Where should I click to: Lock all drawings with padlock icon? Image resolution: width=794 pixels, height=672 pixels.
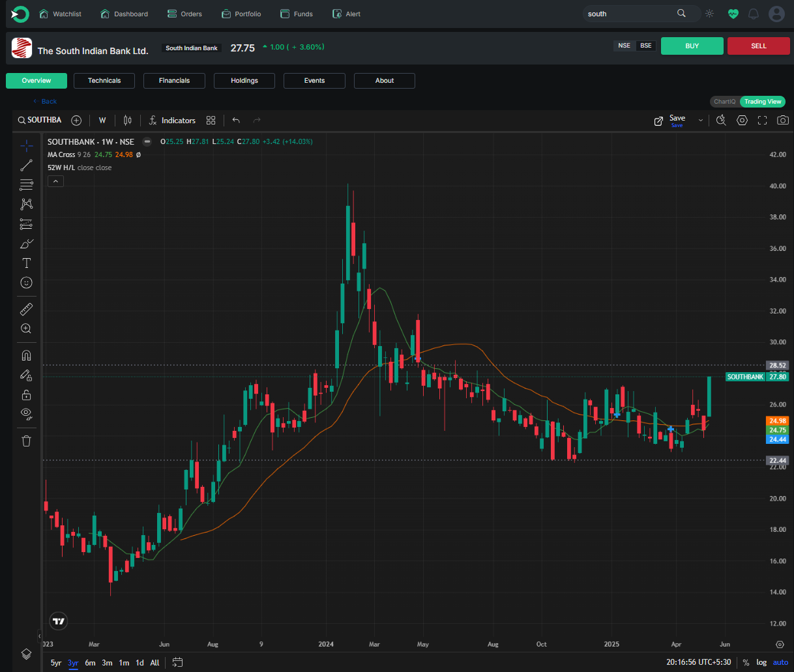26,394
